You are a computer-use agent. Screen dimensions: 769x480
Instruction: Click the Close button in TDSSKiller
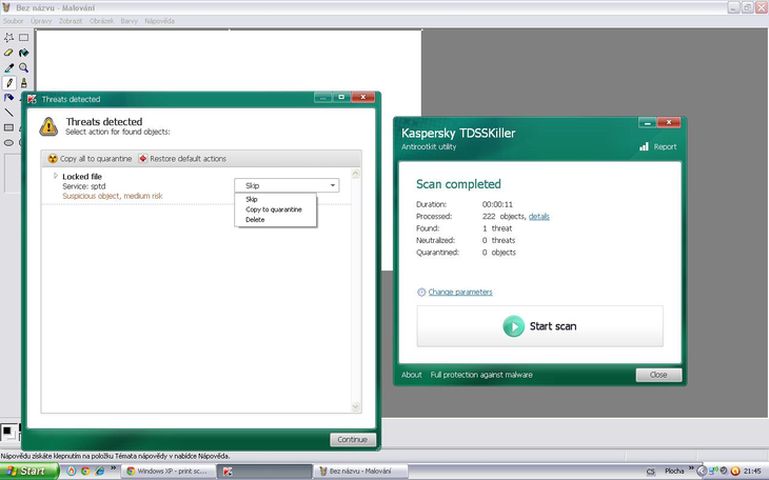click(x=659, y=375)
